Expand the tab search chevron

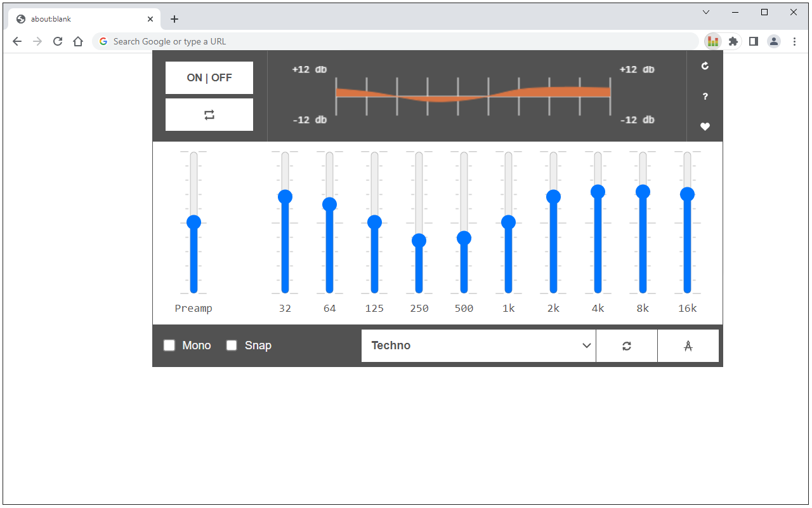(705, 12)
